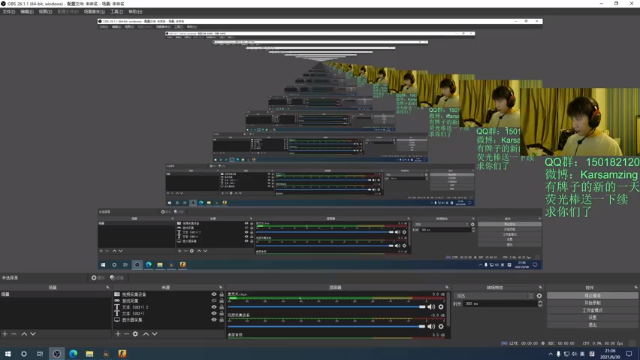Screen dimensions: 640x360
Task: Lock the 窗口采集 source
Action: 222,300
